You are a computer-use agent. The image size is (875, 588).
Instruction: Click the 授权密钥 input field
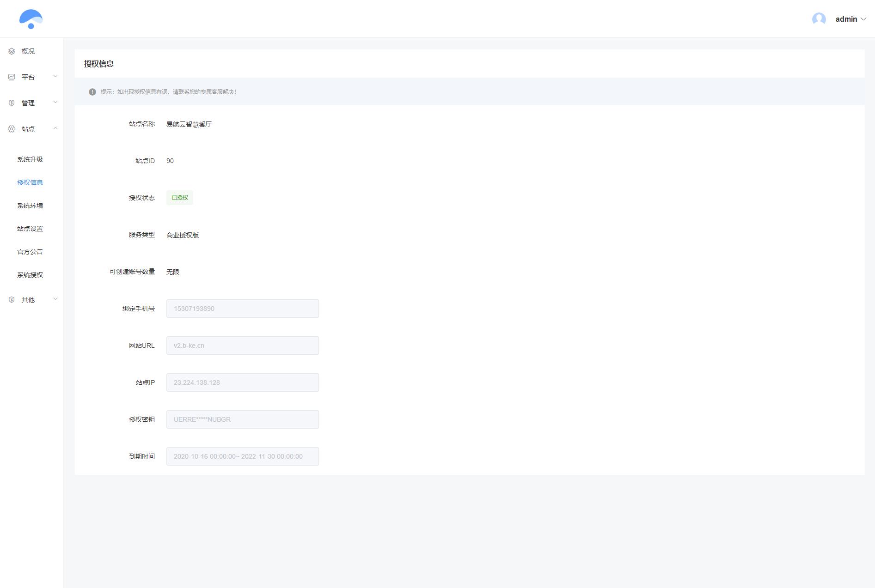pyautogui.click(x=242, y=419)
